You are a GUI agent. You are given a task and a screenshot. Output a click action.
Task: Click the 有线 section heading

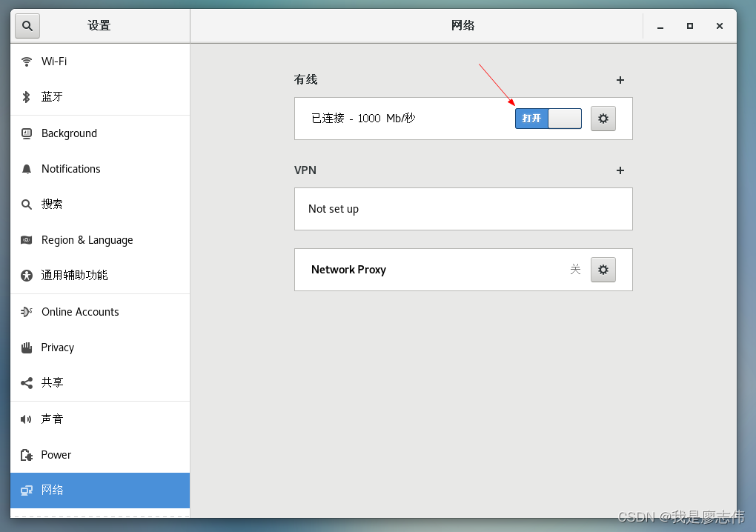coord(305,79)
